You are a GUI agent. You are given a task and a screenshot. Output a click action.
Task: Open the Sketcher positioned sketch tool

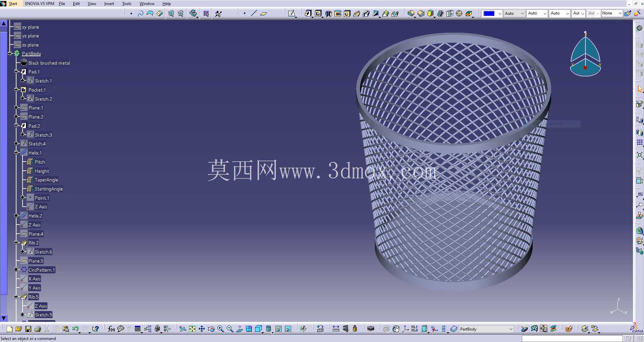292,13
